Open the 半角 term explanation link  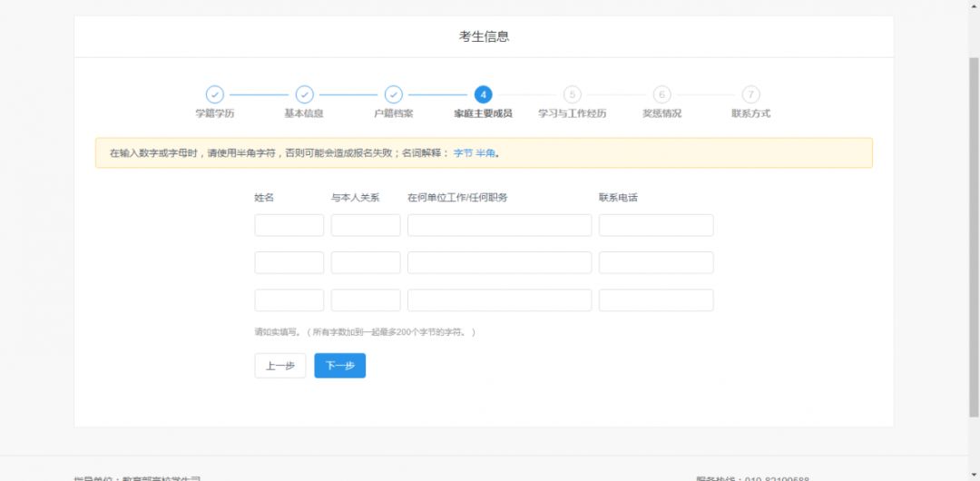(485, 153)
